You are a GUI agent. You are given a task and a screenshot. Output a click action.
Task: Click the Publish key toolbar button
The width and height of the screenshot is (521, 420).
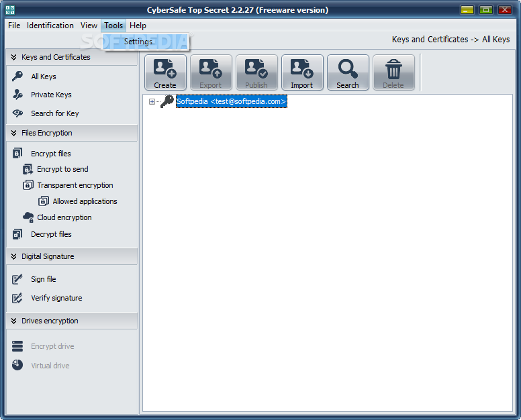click(x=256, y=72)
